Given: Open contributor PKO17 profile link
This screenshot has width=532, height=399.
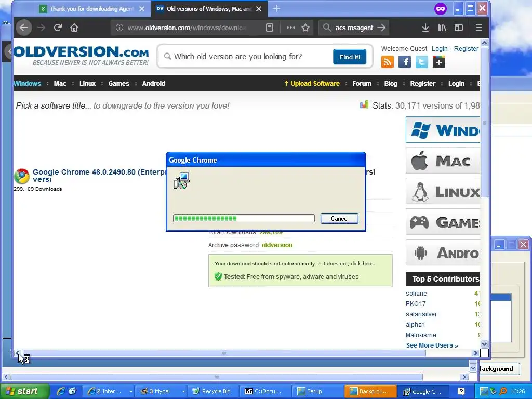Looking at the screenshot, I should 416,303.
